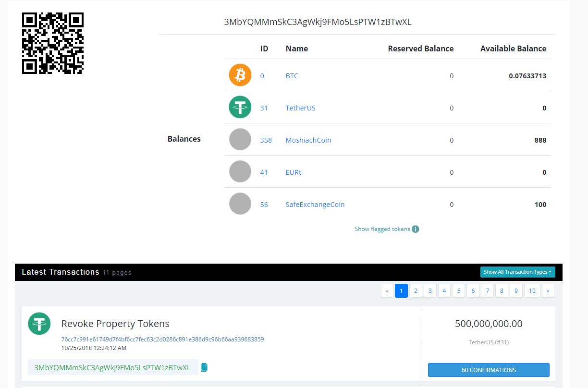588x388 pixels.
Task: Open the BTC token details link
Action: click(x=292, y=75)
